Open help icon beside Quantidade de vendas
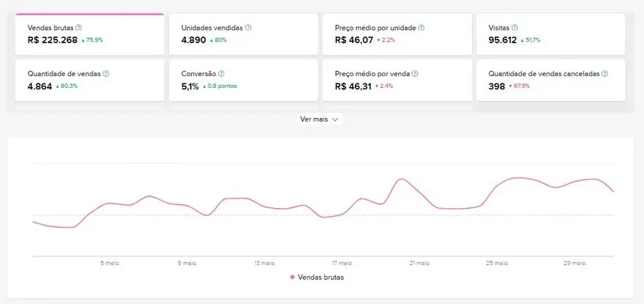 (105, 74)
